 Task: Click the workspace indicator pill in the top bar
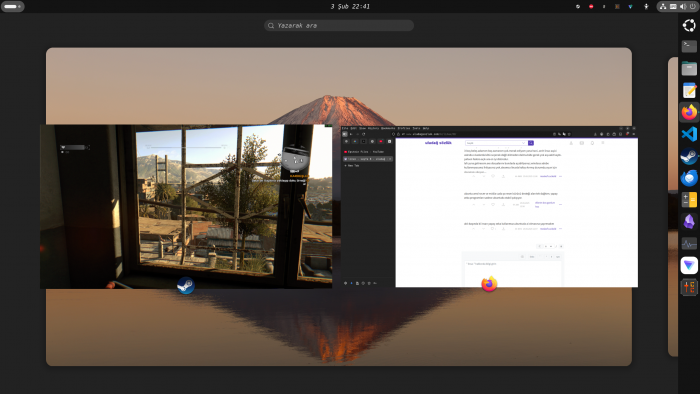coord(12,6)
